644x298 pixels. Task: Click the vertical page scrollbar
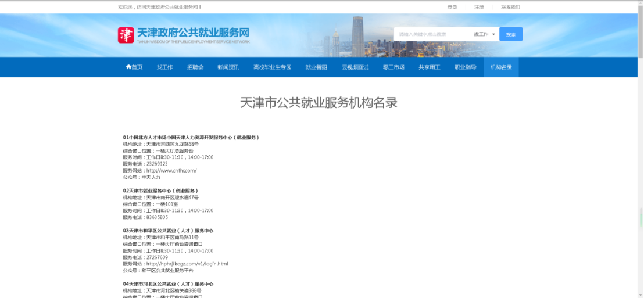point(641,145)
